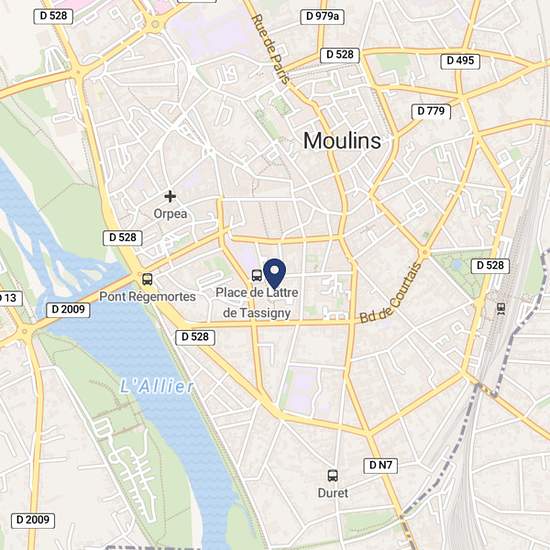Select the L'Allier river label
The image size is (550, 550).
tap(157, 387)
